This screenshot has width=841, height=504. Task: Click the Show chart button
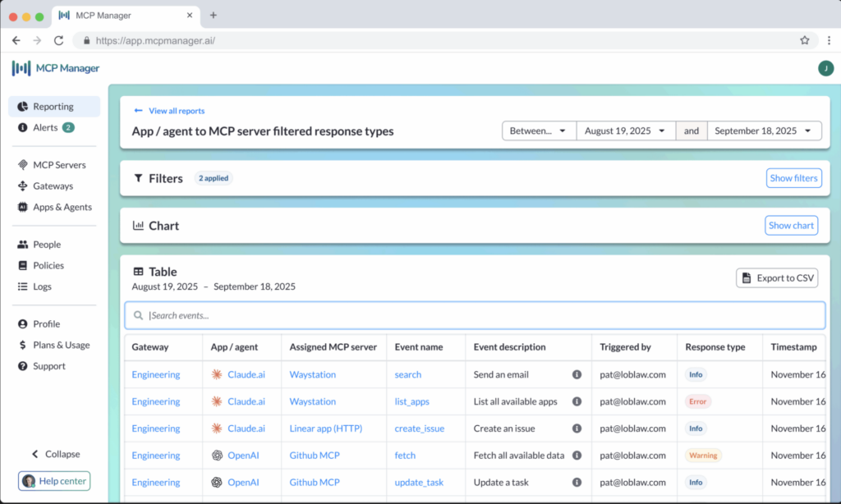click(x=791, y=226)
